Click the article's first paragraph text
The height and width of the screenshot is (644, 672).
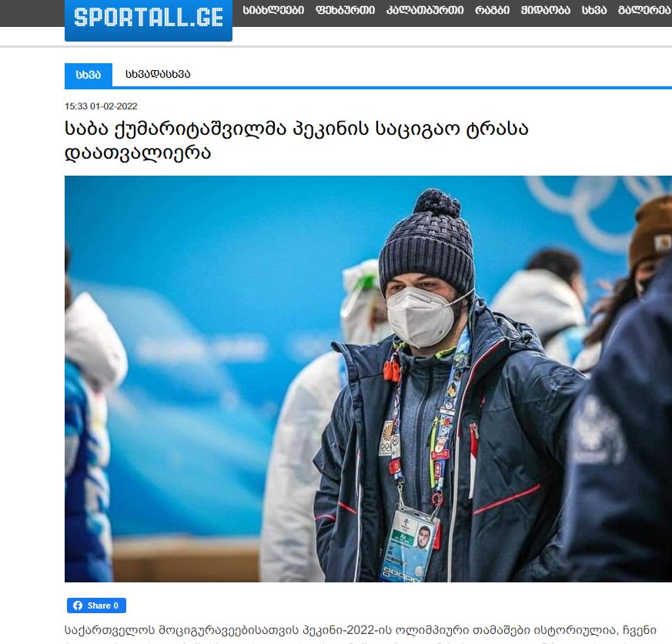(360, 631)
